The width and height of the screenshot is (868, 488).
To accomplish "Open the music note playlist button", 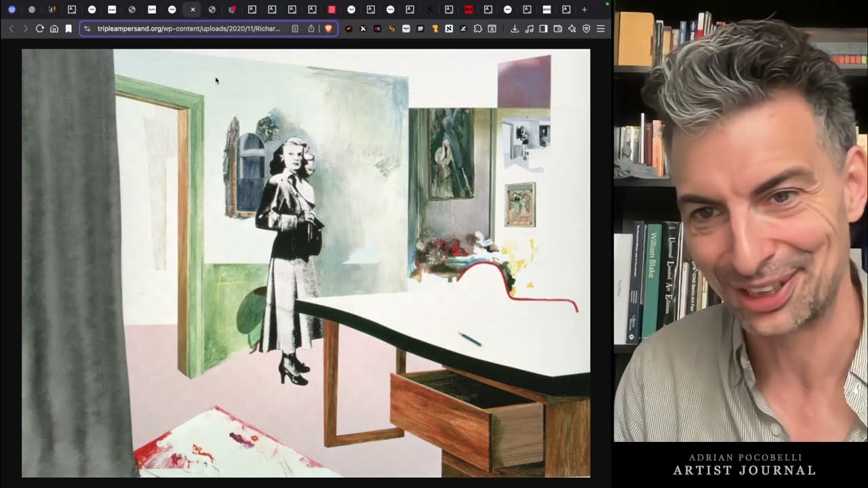I will click(529, 28).
